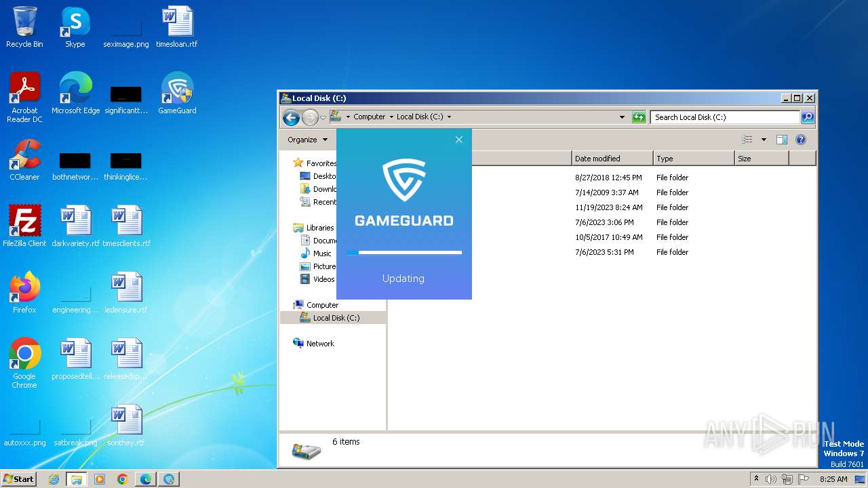Launch Microsoft Edge desktop shortcut

pos(75,94)
